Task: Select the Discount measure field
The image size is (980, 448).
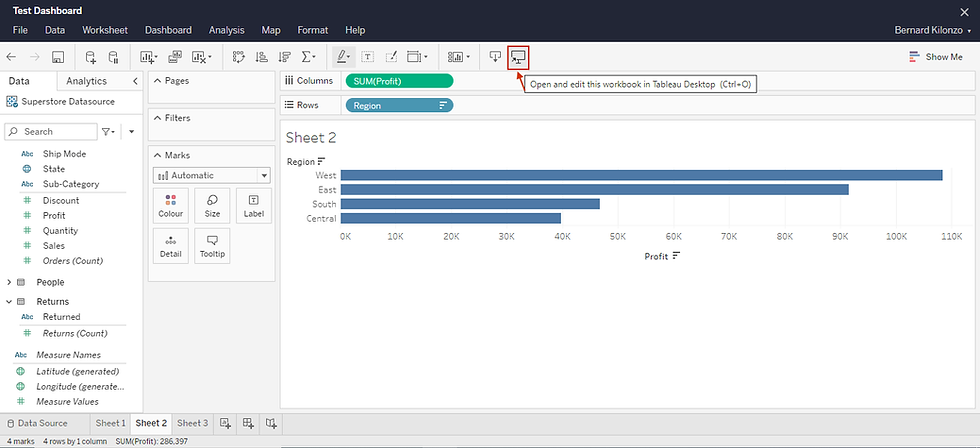Action: pos(61,201)
